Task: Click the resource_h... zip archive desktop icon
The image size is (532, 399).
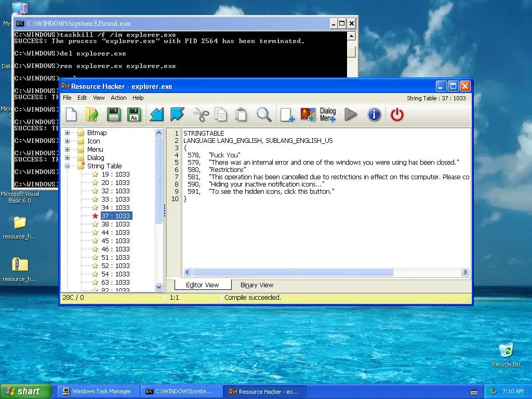Action: click(20, 264)
